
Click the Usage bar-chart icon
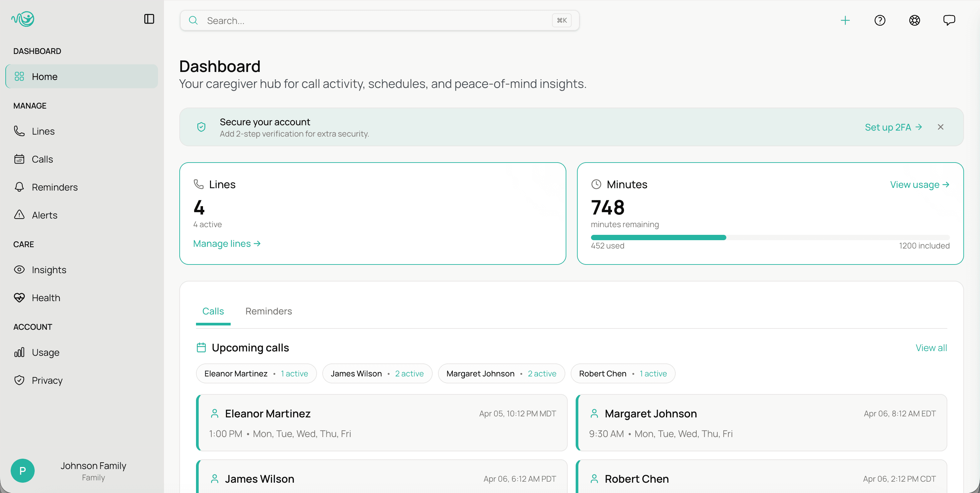[x=19, y=352]
